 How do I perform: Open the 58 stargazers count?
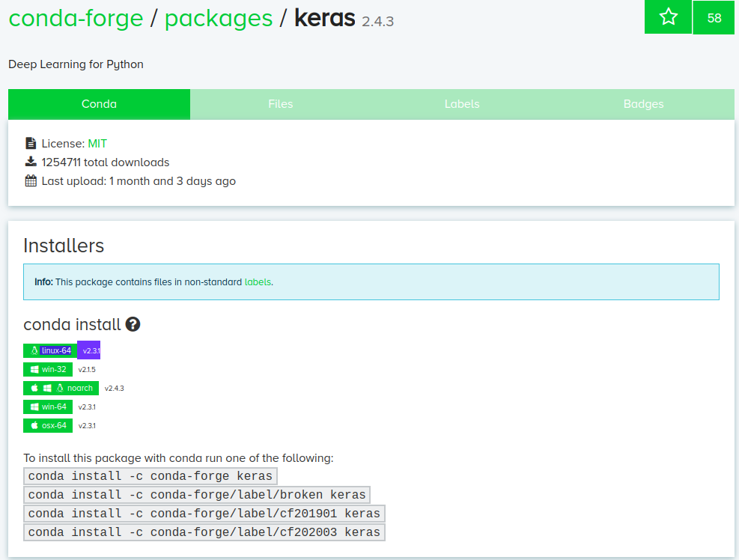714,18
